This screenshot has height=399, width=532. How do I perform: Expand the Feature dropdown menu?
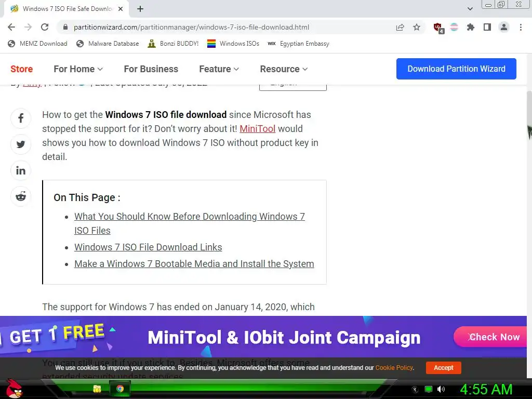219,69
